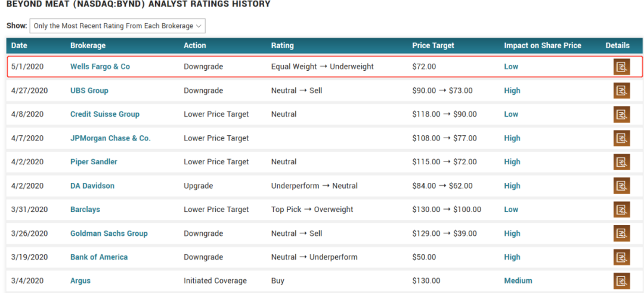Open the Goldman Sachs Group link
Image resolution: width=644 pixels, height=293 pixels.
(109, 233)
